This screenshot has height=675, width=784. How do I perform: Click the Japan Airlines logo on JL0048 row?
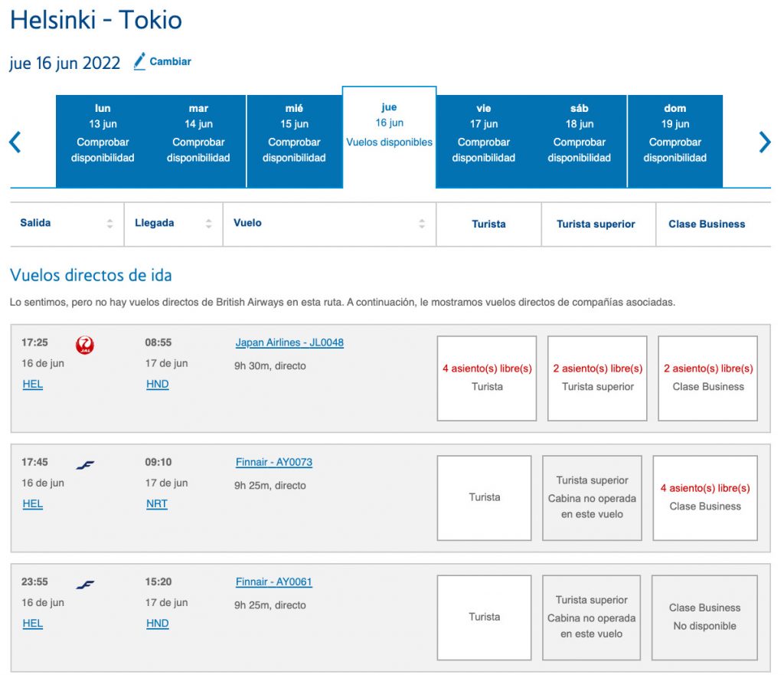(85, 345)
